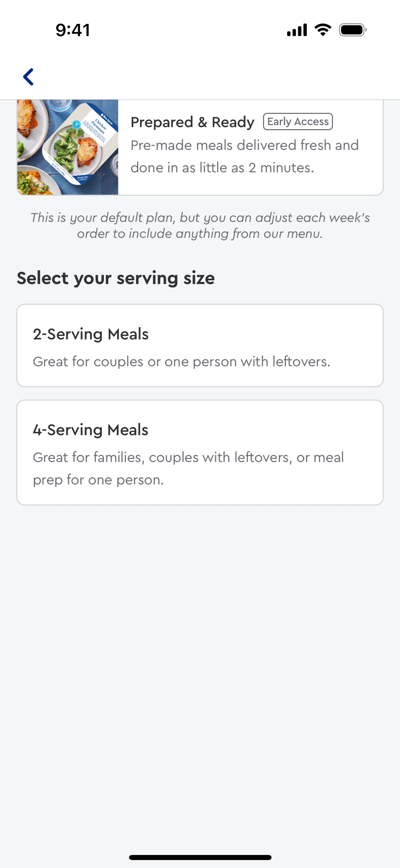Viewport: 400px width, 868px height.
Task: Choose the 4-Serving Meals option
Action: 200,452
